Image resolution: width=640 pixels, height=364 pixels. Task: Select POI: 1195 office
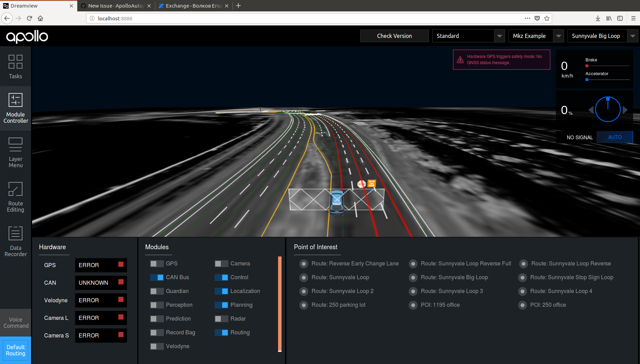tap(413, 305)
